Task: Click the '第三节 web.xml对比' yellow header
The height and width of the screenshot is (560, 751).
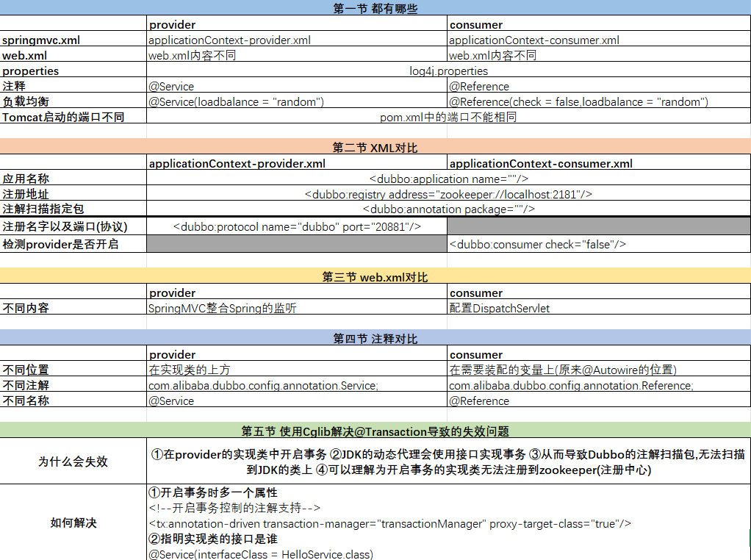Action: [x=375, y=277]
